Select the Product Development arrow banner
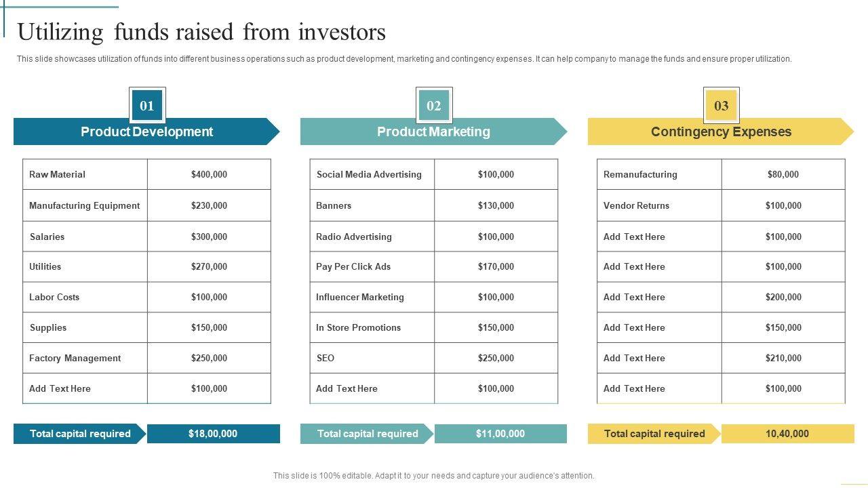Screen dimensions: 868x488 tap(146, 131)
